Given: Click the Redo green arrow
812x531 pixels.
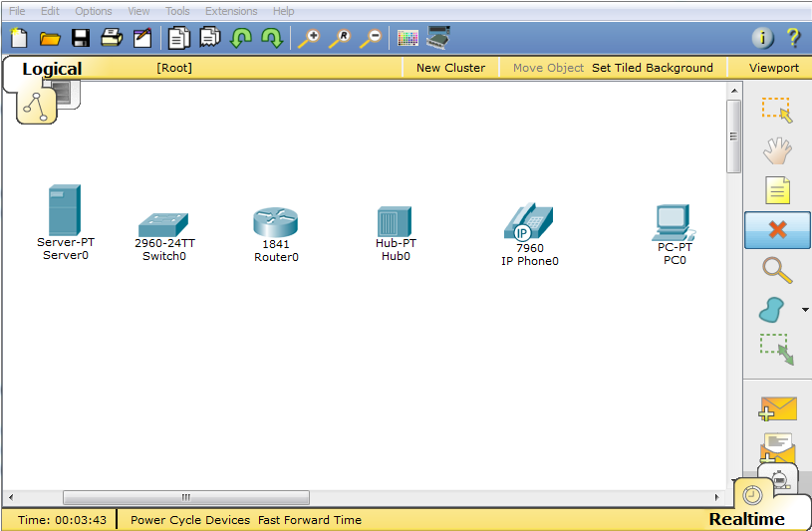Looking at the screenshot, I should click(272, 38).
